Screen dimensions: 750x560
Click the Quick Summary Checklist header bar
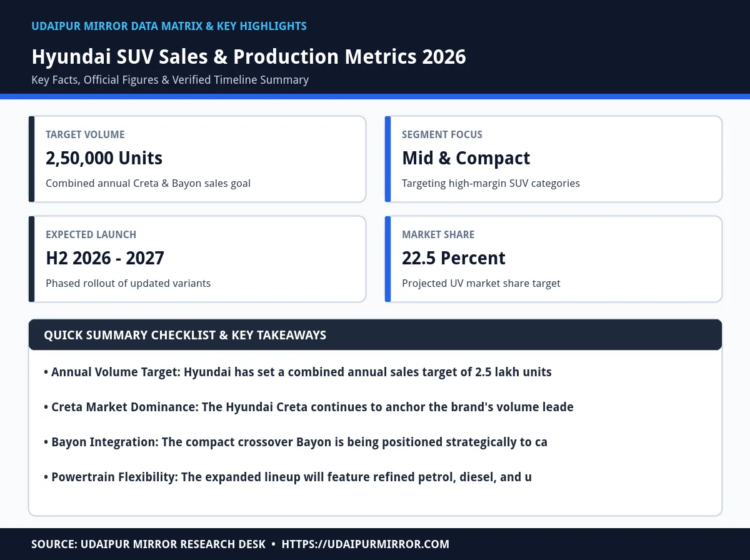click(x=375, y=335)
